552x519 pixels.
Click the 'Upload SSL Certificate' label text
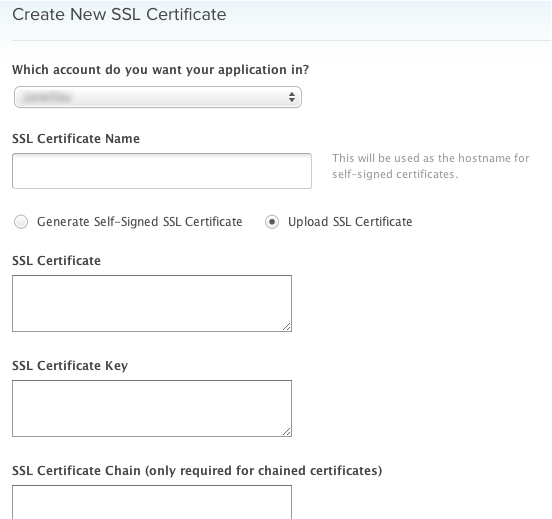tap(350, 222)
